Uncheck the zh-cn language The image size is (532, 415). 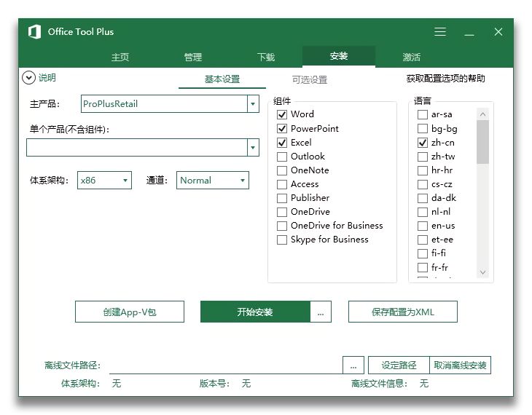(x=423, y=143)
